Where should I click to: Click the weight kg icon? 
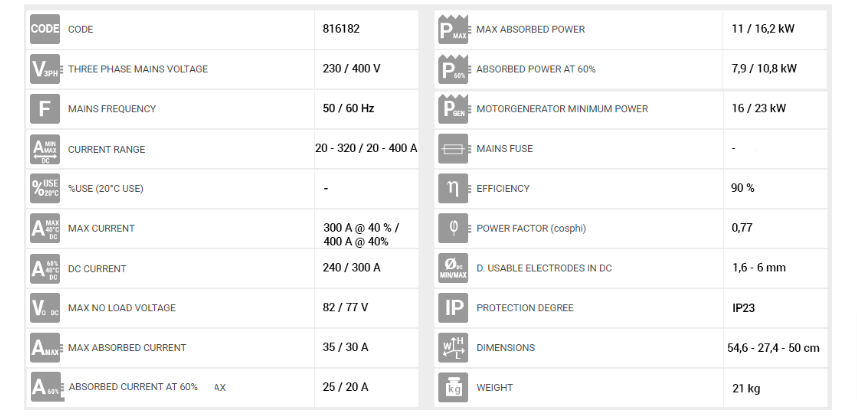[x=453, y=386]
